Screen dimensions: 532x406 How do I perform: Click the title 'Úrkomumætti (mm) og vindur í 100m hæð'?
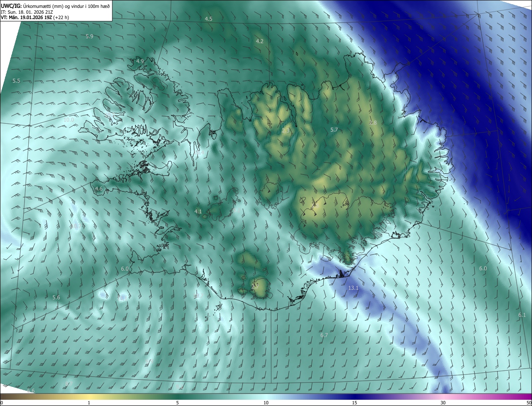[66, 5]
